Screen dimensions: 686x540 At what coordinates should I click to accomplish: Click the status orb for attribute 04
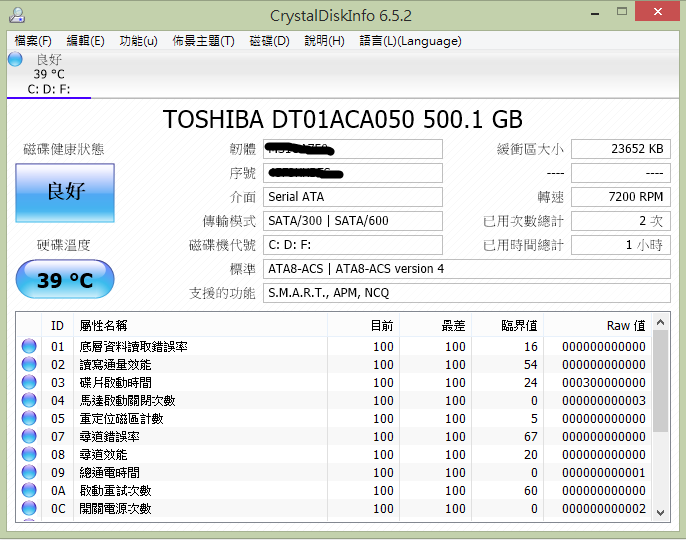(29, 400)
